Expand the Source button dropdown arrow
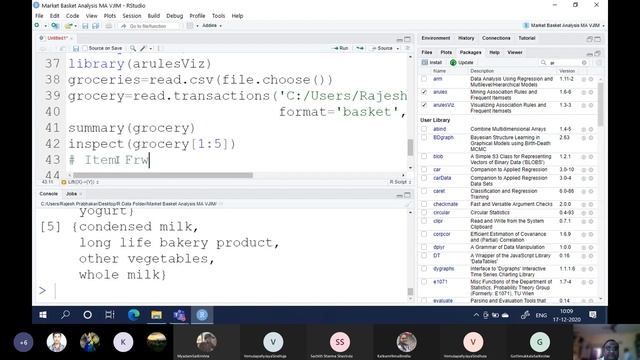The width and height of the screenshot is (640, 360). [398, 48]
